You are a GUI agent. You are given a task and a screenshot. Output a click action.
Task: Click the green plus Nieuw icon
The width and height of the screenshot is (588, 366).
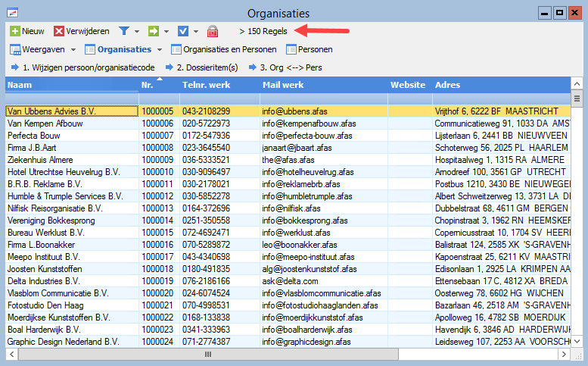pyautogui.click(x=15, y=31)
